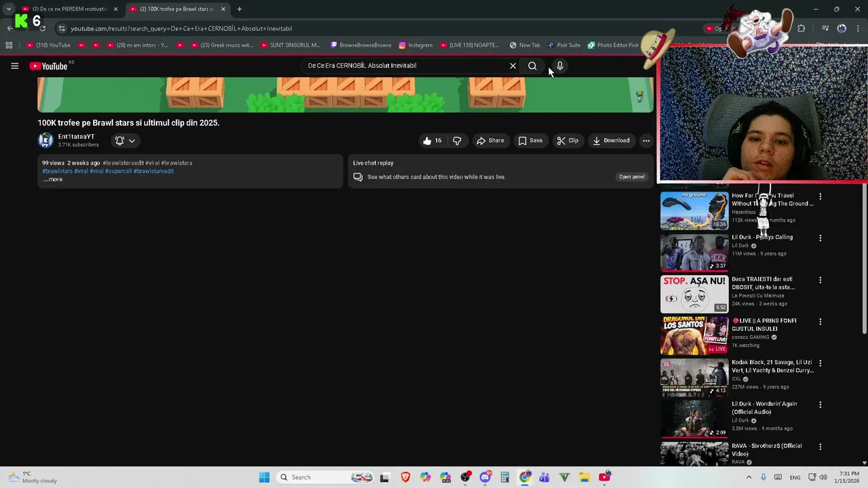
Task: Expand the description with ...more
Action: 53,180
